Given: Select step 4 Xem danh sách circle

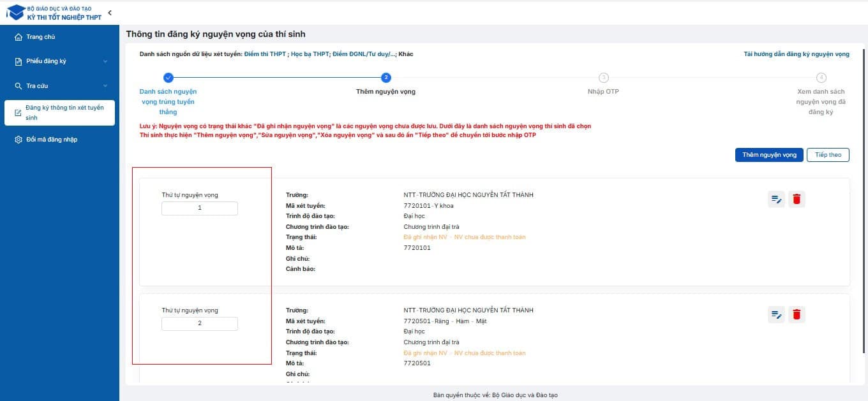Looking at the screenshot, I should coord(821,78).
